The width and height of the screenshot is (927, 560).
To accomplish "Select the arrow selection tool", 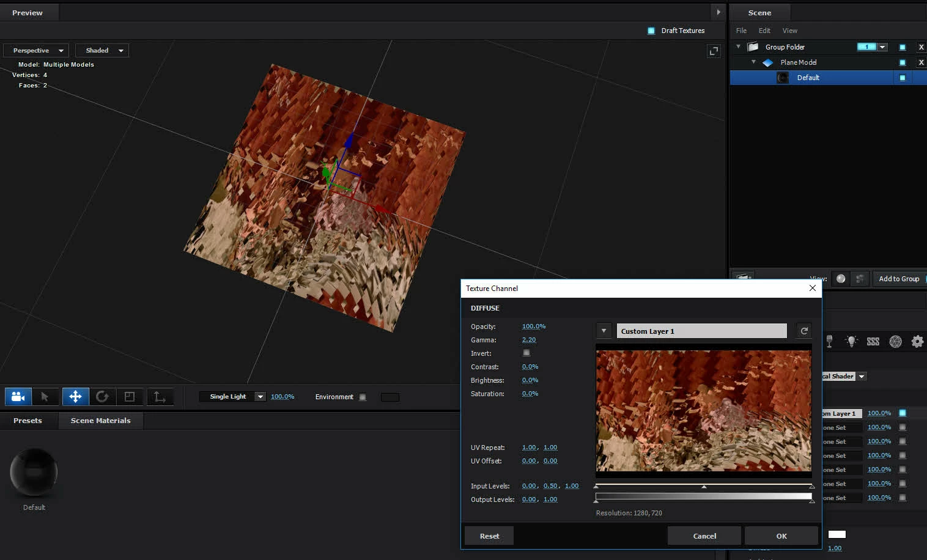I will (x=45, y=397).
